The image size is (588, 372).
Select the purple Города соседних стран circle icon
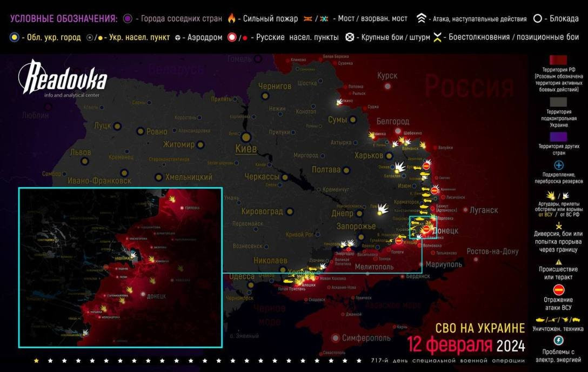[x=128, y=18]
